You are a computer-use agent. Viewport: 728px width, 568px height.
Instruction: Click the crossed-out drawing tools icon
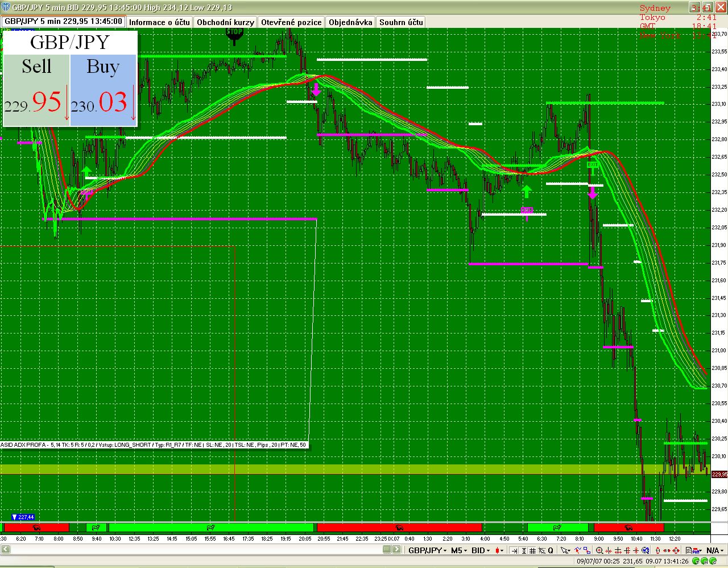541,550
